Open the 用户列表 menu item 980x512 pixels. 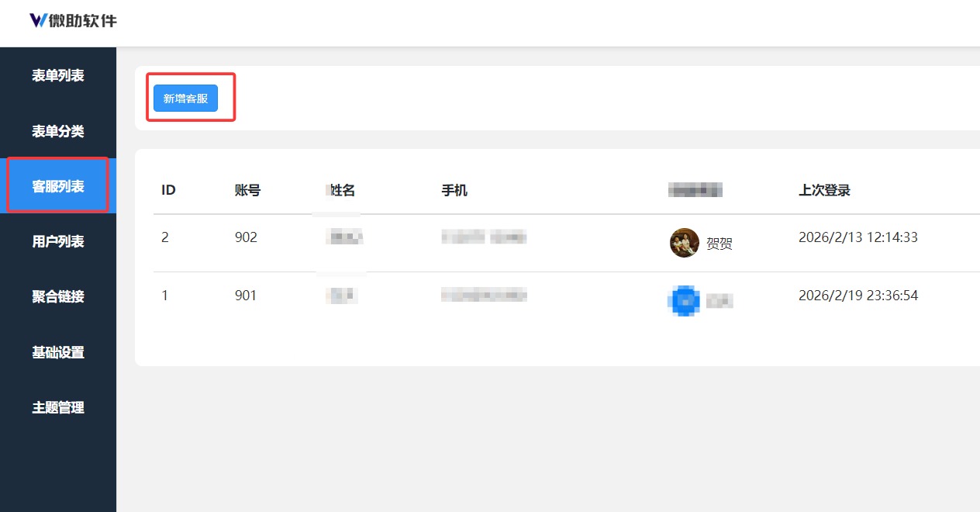coord(58,241)
